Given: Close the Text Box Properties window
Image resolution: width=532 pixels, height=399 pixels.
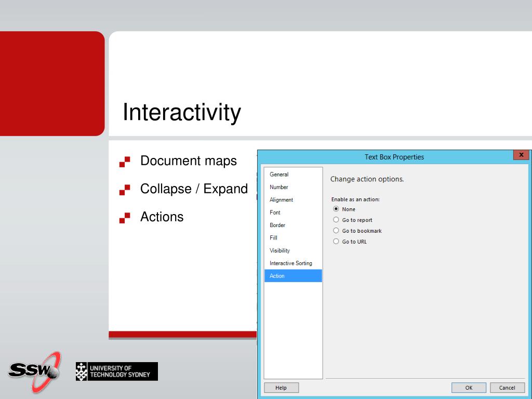Looking at the screenshot, I should coord(521,155).
